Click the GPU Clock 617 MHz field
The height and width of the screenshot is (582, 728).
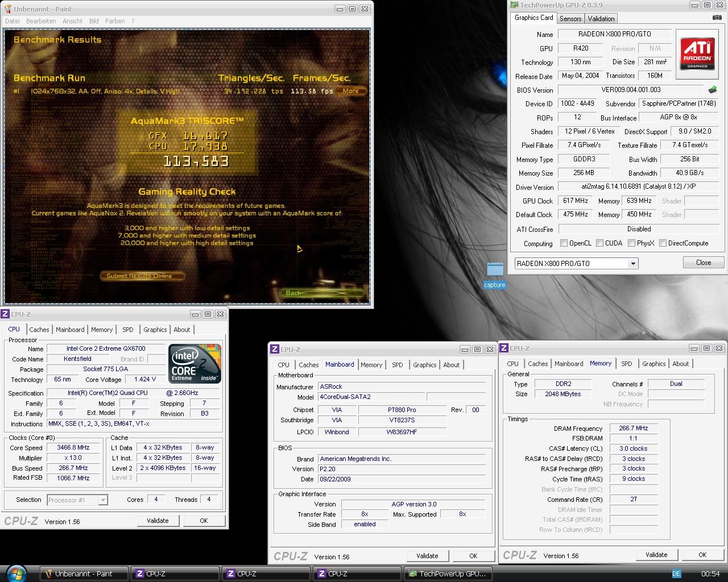[576, 201]
